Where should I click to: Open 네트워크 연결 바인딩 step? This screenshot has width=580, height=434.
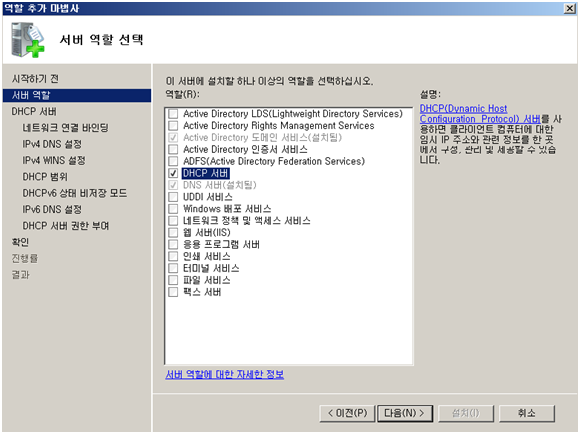tap(65, 128)
